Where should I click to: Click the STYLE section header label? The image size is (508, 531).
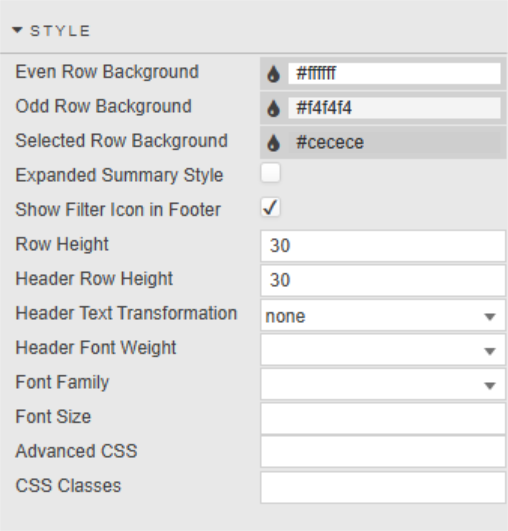[x=60, y=31]
